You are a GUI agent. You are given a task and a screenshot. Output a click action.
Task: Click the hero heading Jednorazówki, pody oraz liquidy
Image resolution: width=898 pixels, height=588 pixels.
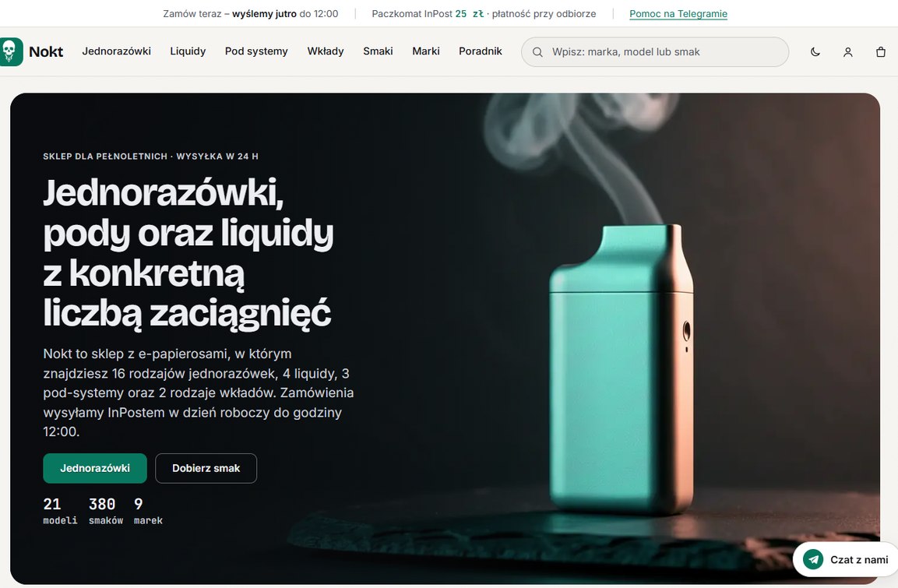coord(188,253)
